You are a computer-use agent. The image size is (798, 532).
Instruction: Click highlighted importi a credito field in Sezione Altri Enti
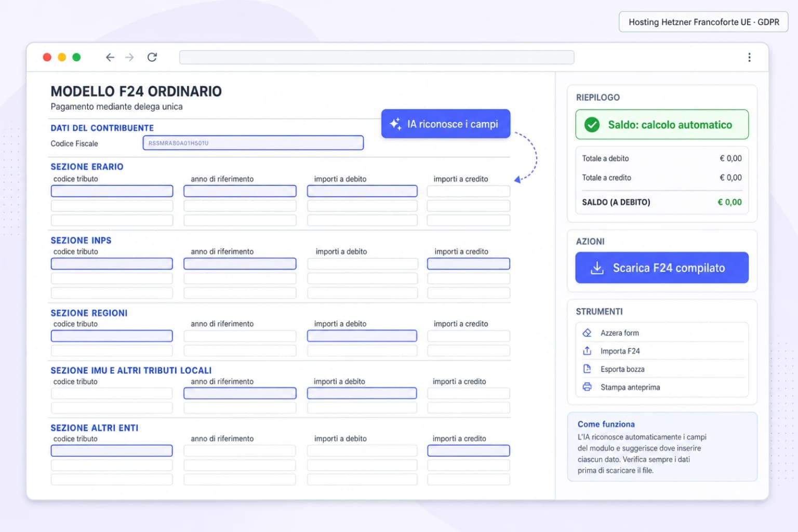469,450
